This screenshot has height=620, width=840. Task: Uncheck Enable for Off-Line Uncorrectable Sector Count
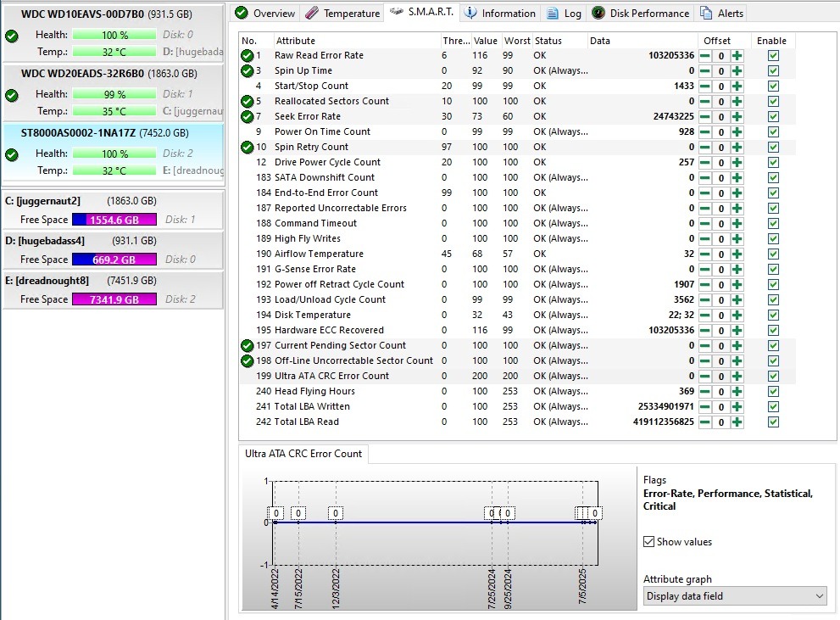pyautogui.click(x=773, y=361)
